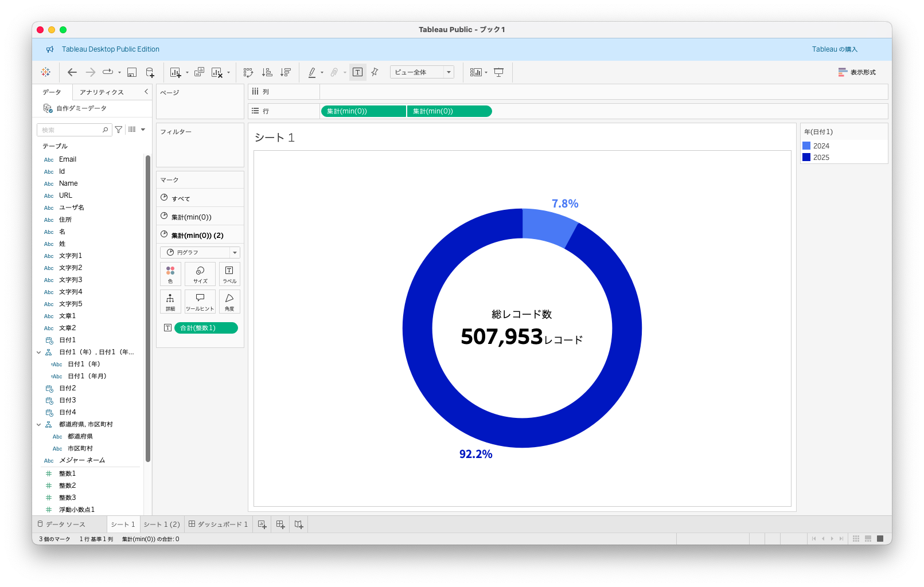Open the Color (色) mark card
Viewport: 924px width, 587px height.
coord(170,274)
